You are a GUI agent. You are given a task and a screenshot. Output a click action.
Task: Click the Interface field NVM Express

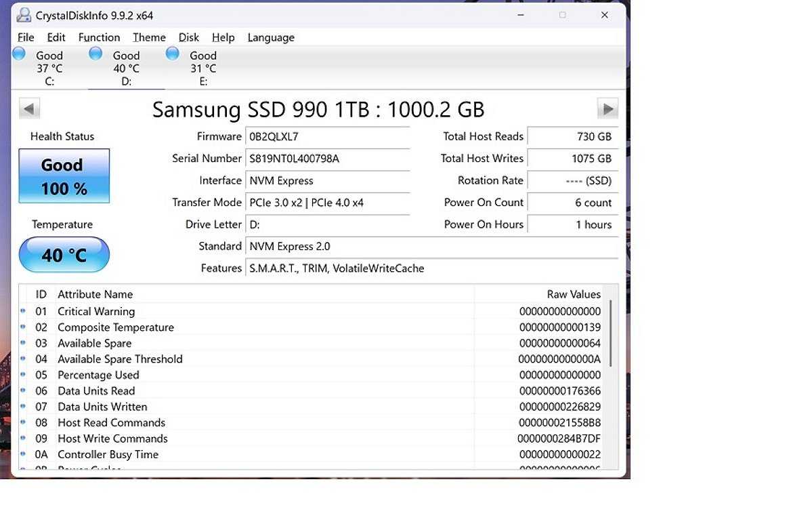click(327, 181)
